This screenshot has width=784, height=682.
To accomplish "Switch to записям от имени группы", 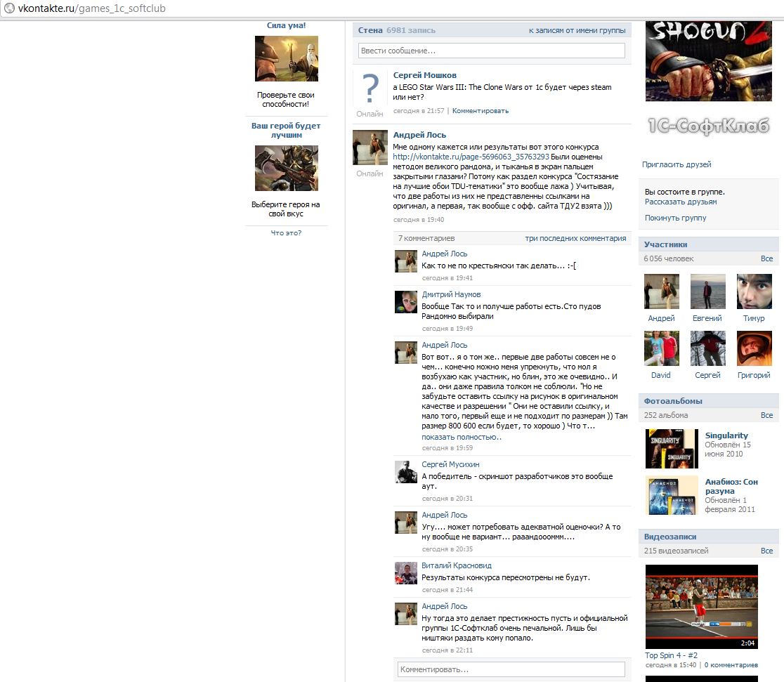I will point(577,30).
